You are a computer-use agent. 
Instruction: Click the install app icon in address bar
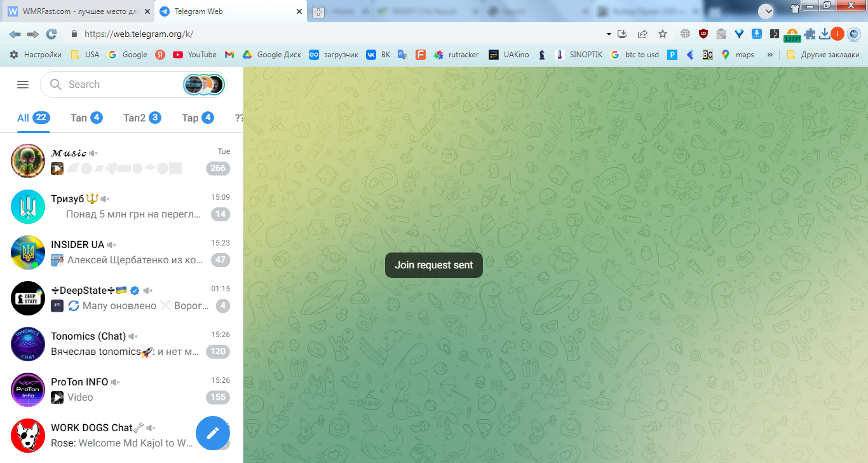coord(623,34)
